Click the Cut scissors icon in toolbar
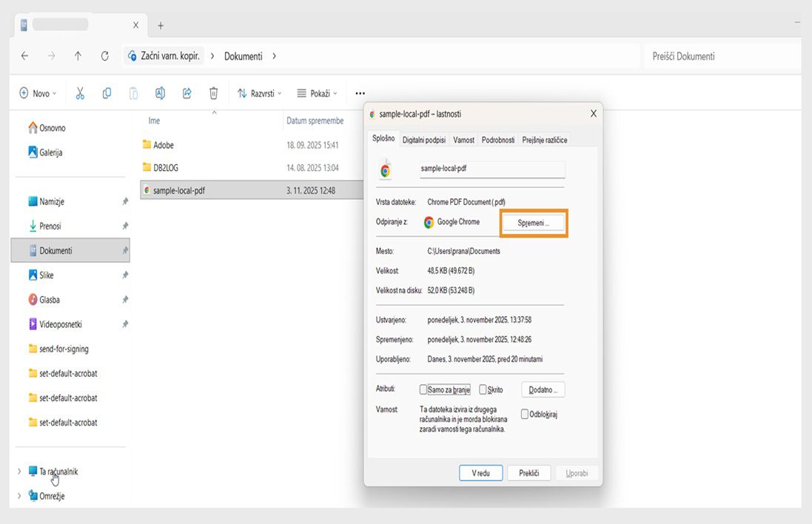The image size is (812, 524). [x=80, y=93]
